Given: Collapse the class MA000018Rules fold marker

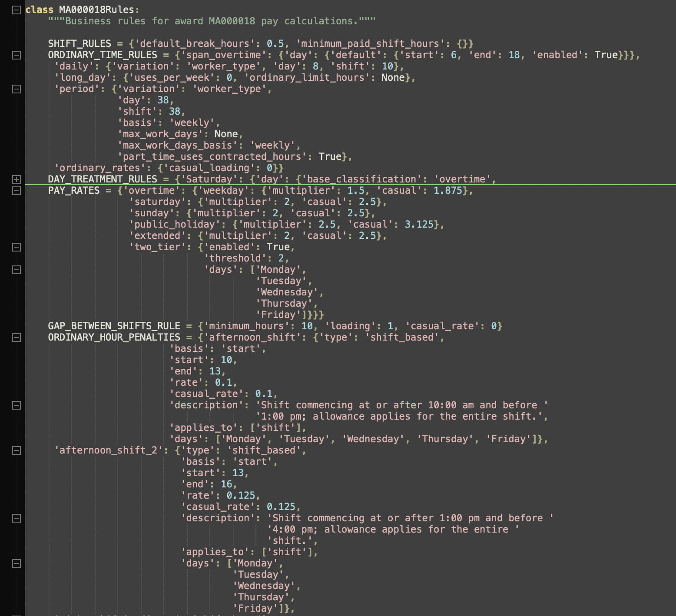Looking at the screenshot, I should (16, 10).
